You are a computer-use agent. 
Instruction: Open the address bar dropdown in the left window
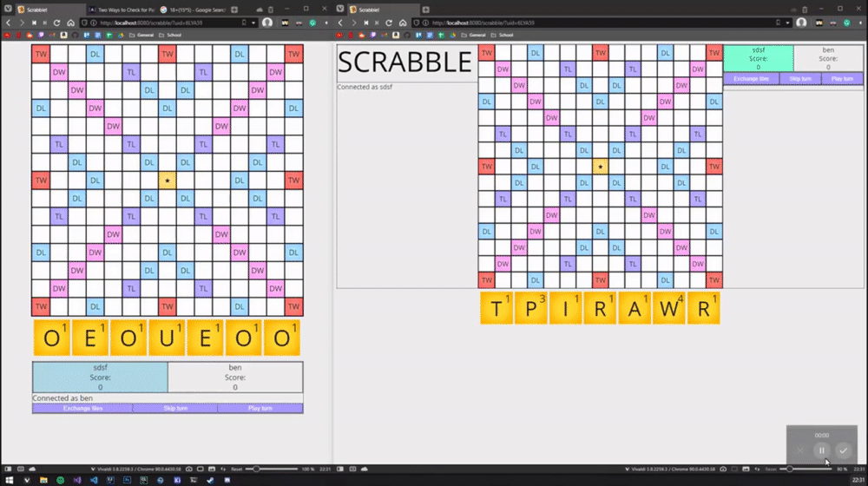253,23
